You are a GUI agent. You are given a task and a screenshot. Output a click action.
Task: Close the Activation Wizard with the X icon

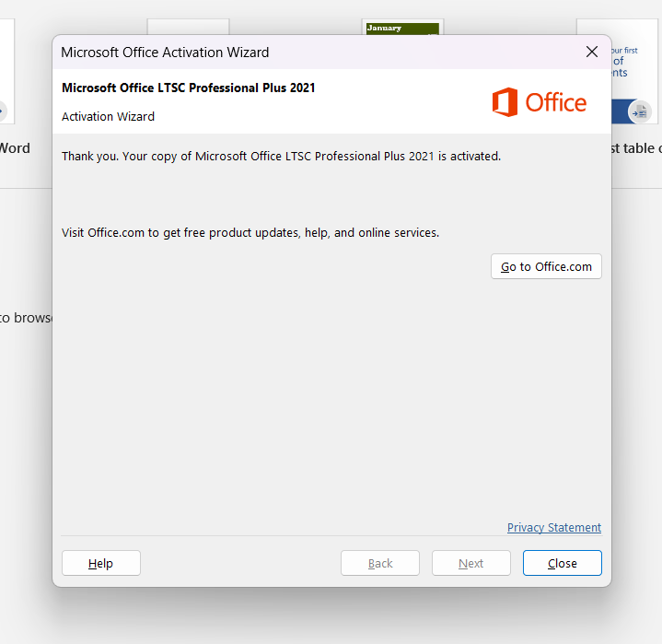592,52
